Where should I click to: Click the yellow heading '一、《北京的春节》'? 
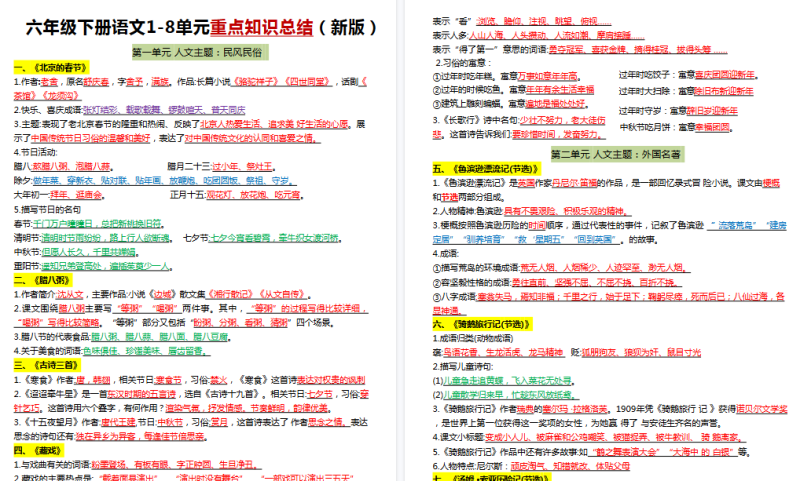(x=51, y=67)
